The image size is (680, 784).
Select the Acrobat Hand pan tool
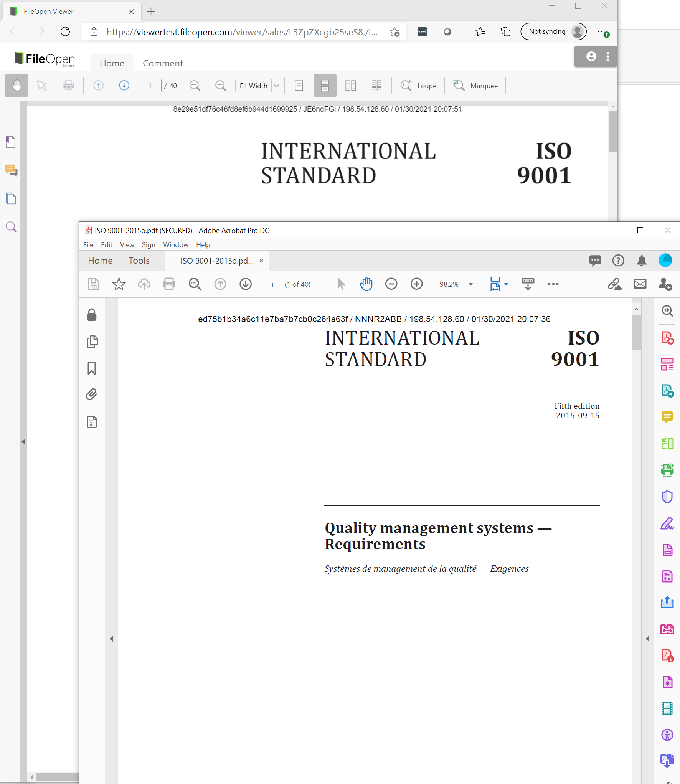pyautogui.click(x=366, y=284)
